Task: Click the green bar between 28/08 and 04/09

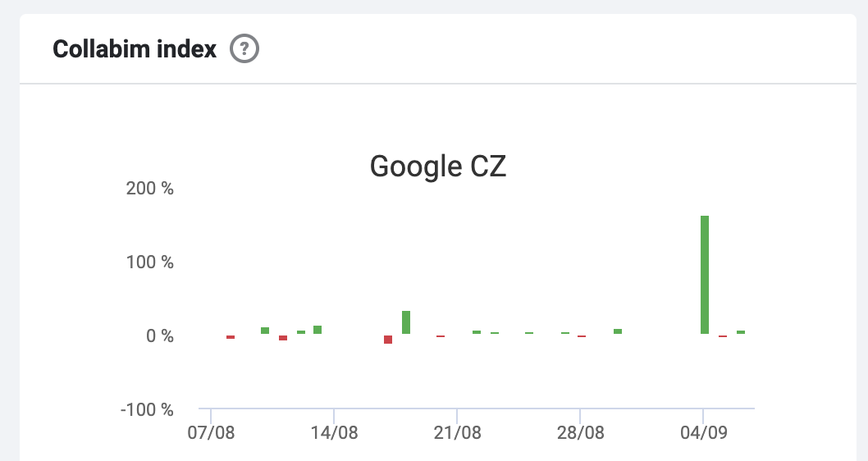Action: [618, 331]
